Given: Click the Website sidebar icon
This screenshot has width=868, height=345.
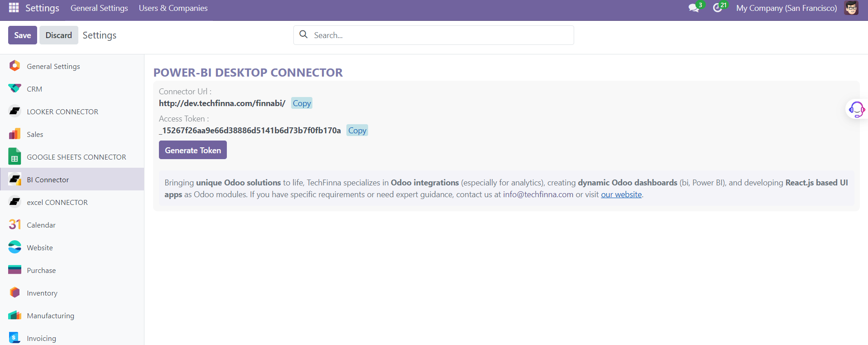Looking at the screenshot, I should point(14,247).
